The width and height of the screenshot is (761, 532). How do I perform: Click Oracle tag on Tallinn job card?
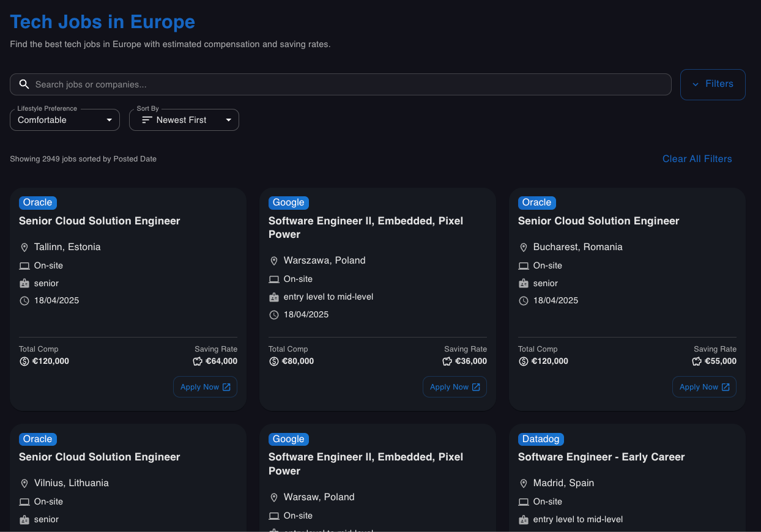pyautogui.click(x=38, y=202)
